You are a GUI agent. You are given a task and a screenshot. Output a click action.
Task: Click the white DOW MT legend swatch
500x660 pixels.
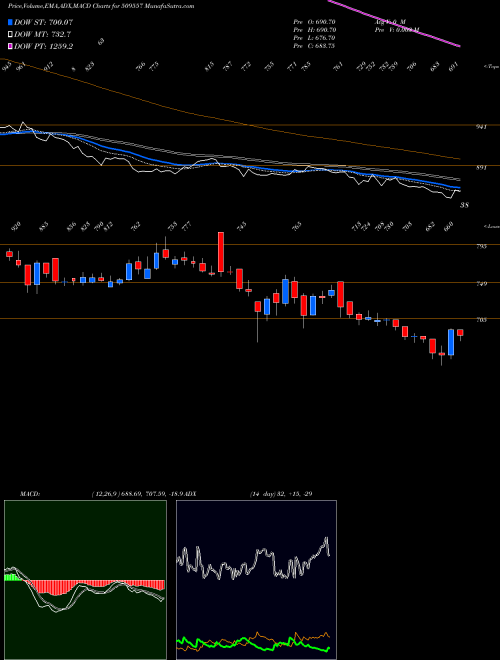click(11, 35)
